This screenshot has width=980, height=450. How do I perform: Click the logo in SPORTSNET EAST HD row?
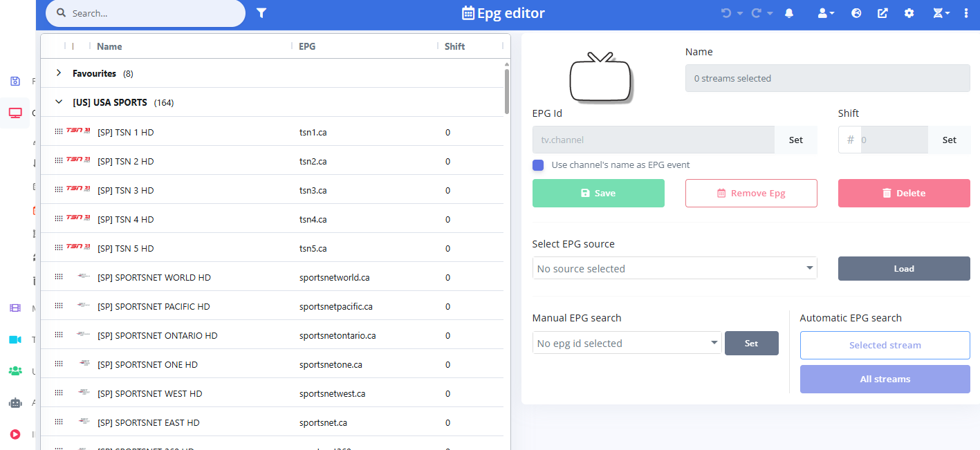point(84,422)
